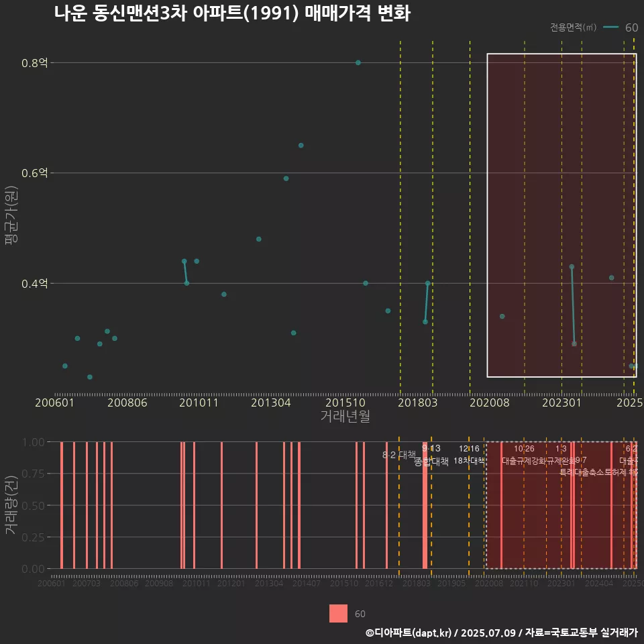This screenshot has height=644, width=644.
Task: Click the chart title '나운 동신맨션3차 아파트(1991) 매매가격 변화'
Action: pos(232,13)
